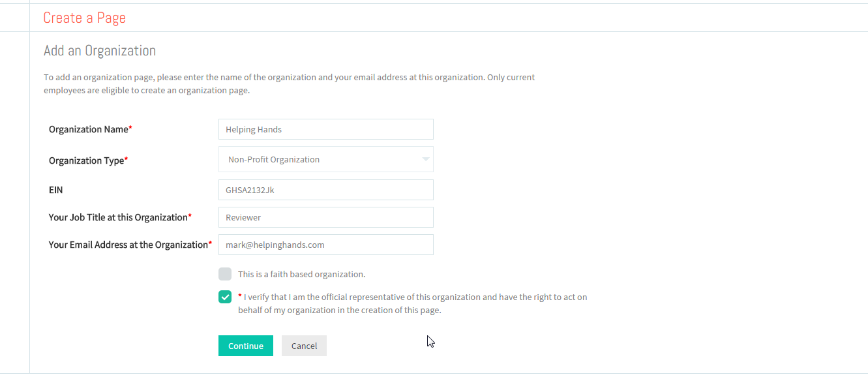
Task: Select the email field with mark@helpinghands.com
Action: tap(325, 245)
